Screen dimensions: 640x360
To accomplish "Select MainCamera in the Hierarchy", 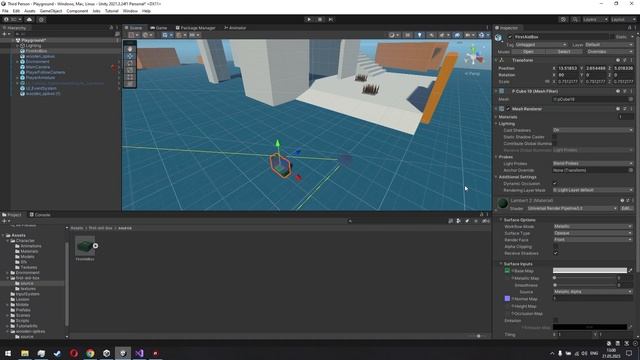I will pos(38,67).
